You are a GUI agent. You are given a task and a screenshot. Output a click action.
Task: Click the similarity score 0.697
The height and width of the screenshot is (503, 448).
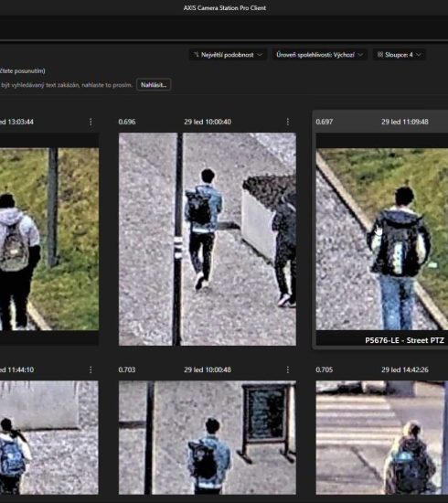325,122
